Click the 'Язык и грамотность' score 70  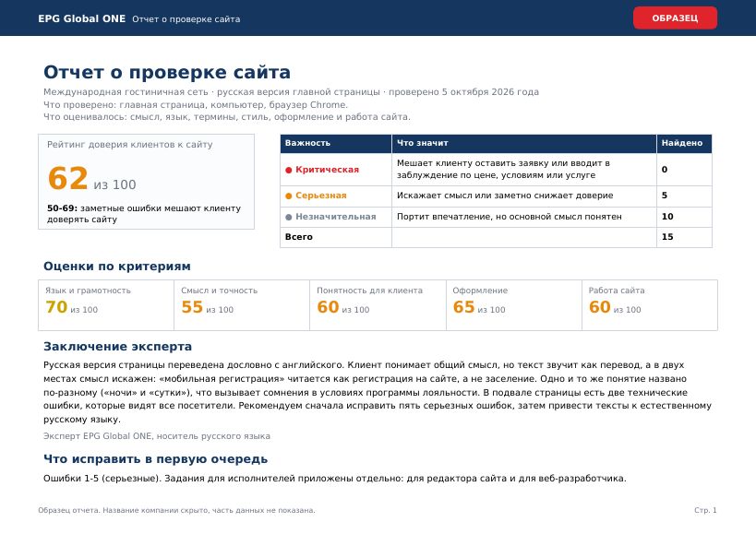pyautogui.click(x=56, y=307)
